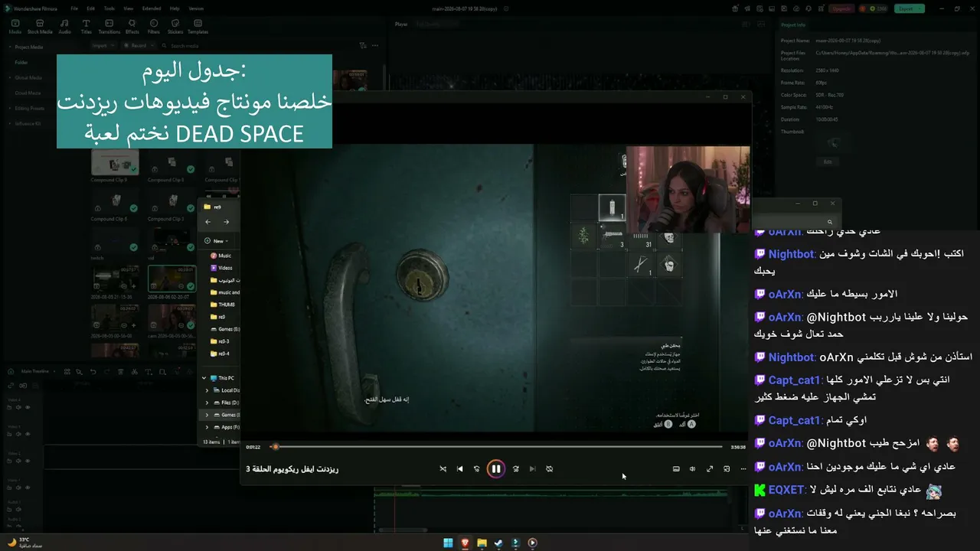Skip forward button in media player
The width and height of the screenshot is (980, 551).
point(515,469)
